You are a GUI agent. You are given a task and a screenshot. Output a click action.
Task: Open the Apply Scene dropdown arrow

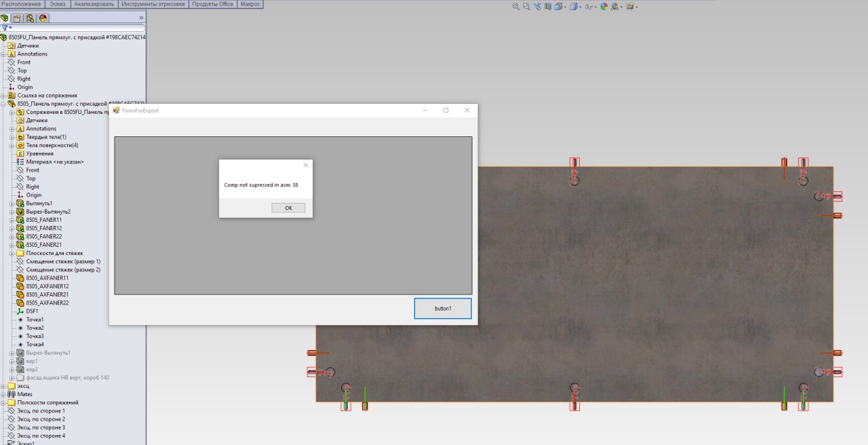click(x=621, y=7)
